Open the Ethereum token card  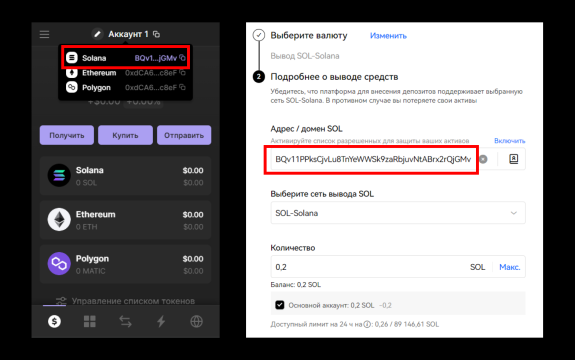coord(125,220)
